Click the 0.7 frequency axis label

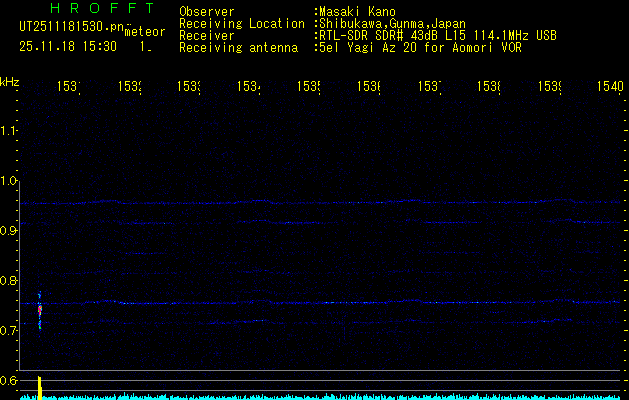9,330
